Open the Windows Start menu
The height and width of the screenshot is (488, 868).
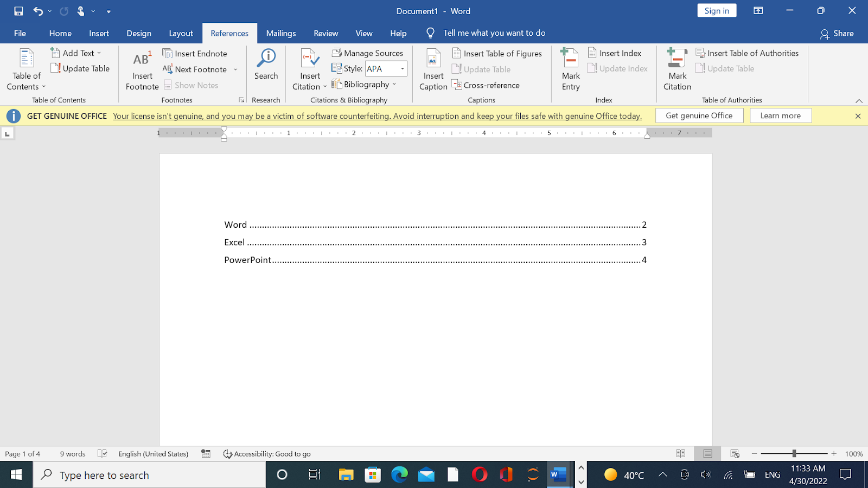coord(16,475)
